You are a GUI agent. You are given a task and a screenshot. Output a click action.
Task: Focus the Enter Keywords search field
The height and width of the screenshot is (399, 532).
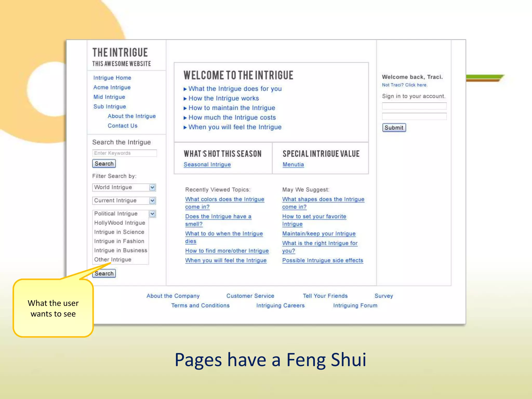124,153
